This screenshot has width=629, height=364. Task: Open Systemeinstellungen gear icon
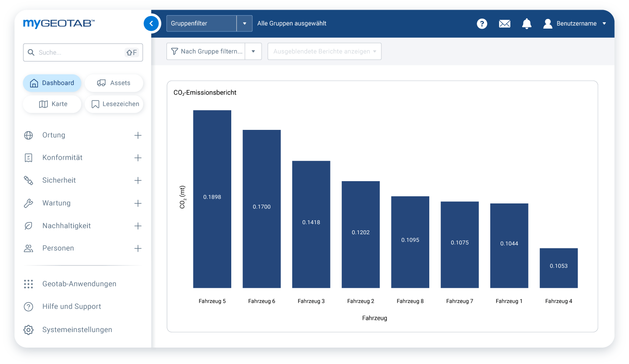click(x=28, y=330)
